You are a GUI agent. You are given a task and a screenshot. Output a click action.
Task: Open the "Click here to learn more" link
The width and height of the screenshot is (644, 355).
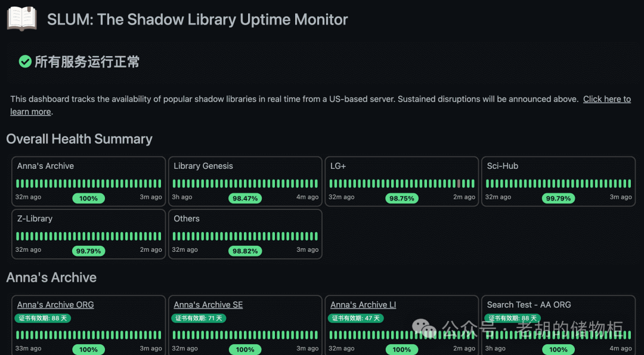click(606, 99)
